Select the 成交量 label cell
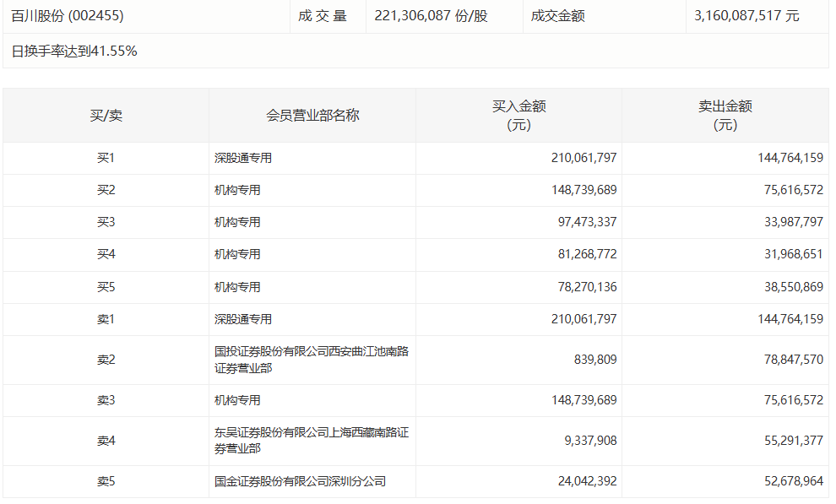The width and height of the screenshot is (836, 504). 322,16
